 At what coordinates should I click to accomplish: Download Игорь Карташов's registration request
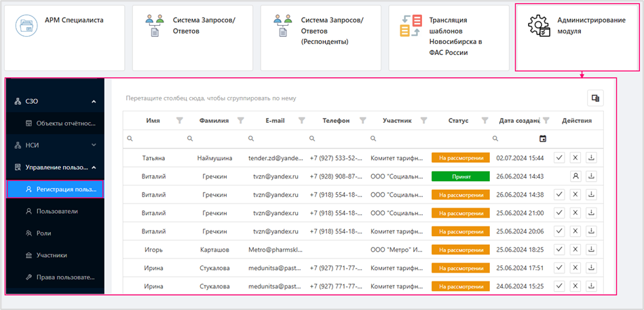tap(591, 249)
